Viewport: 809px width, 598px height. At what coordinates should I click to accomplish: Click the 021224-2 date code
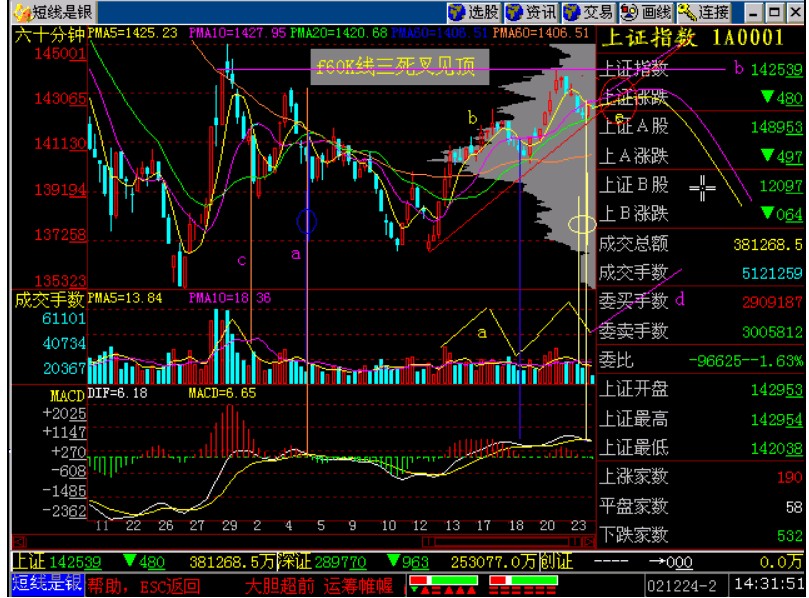coord(682,586)
